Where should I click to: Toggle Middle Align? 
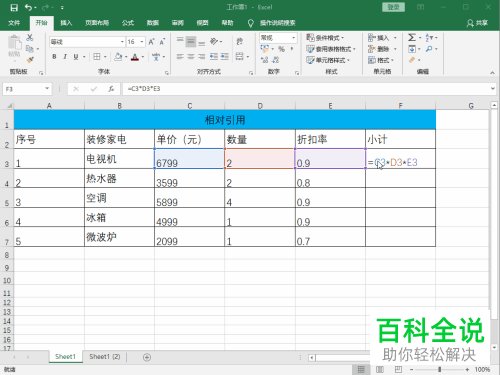click(x=191, y=41)
